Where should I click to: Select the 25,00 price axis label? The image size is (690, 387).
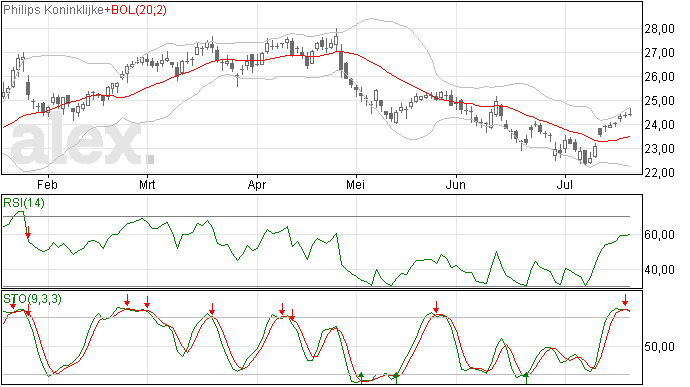(659, 101)
